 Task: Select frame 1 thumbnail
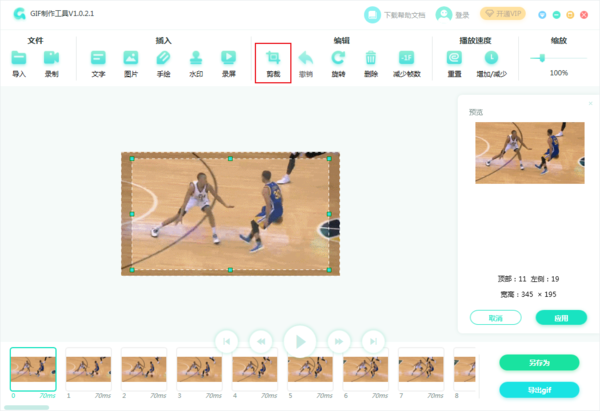pyautogui.click(x=88, y=369)
